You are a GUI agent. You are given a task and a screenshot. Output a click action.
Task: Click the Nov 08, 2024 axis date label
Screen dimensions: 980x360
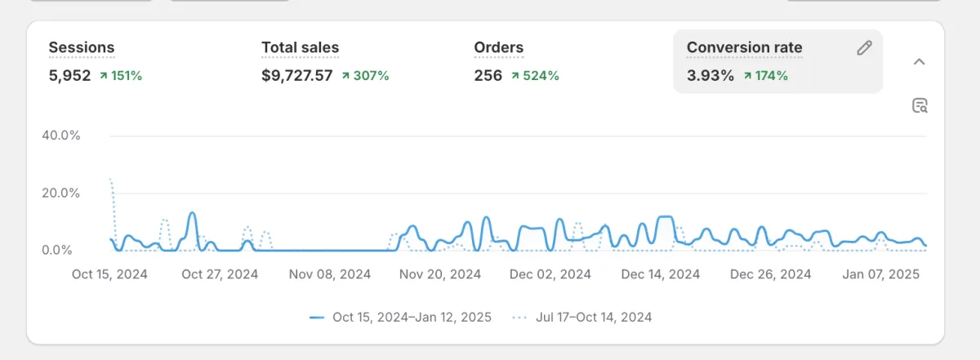click(x=329, y=274)
